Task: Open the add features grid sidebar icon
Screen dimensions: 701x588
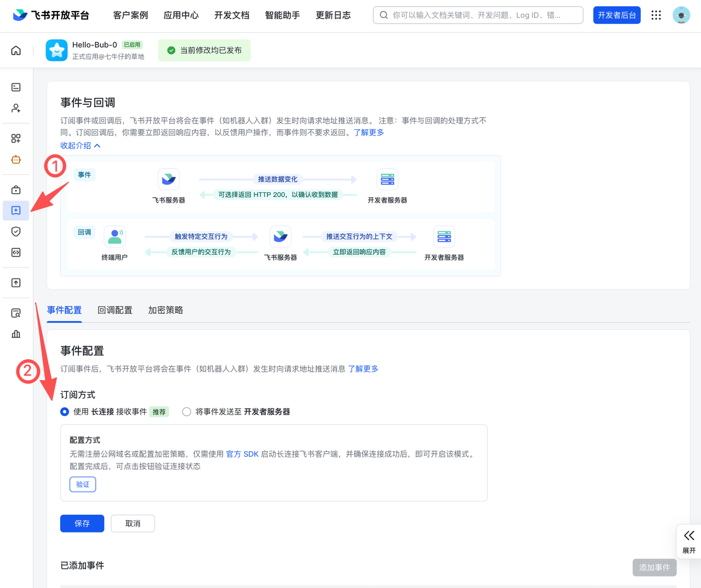Action: pyautogui.click(x=16, y=139)
